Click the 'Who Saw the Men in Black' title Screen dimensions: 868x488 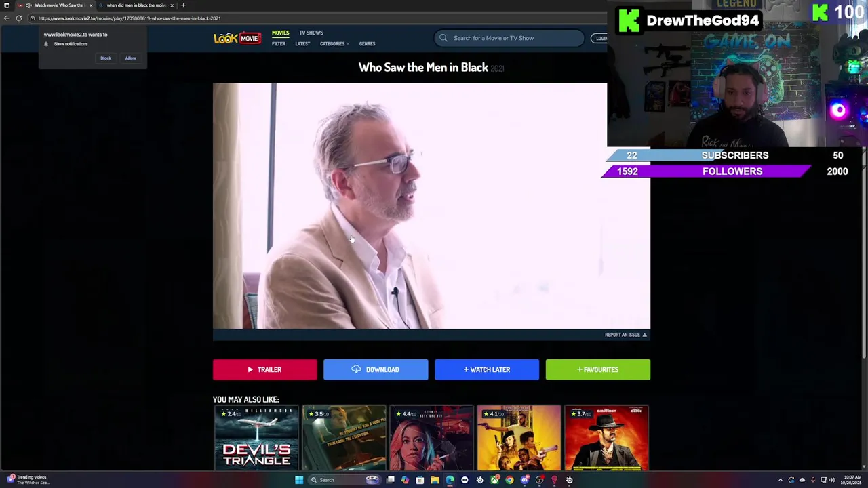point(423,67)
